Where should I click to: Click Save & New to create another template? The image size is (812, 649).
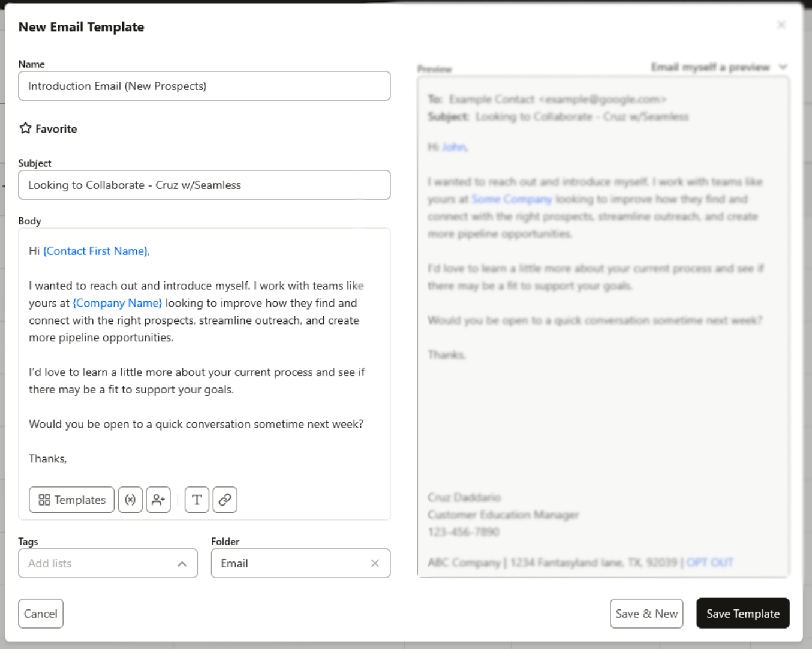pyautogui.click(x=646, y=613)
